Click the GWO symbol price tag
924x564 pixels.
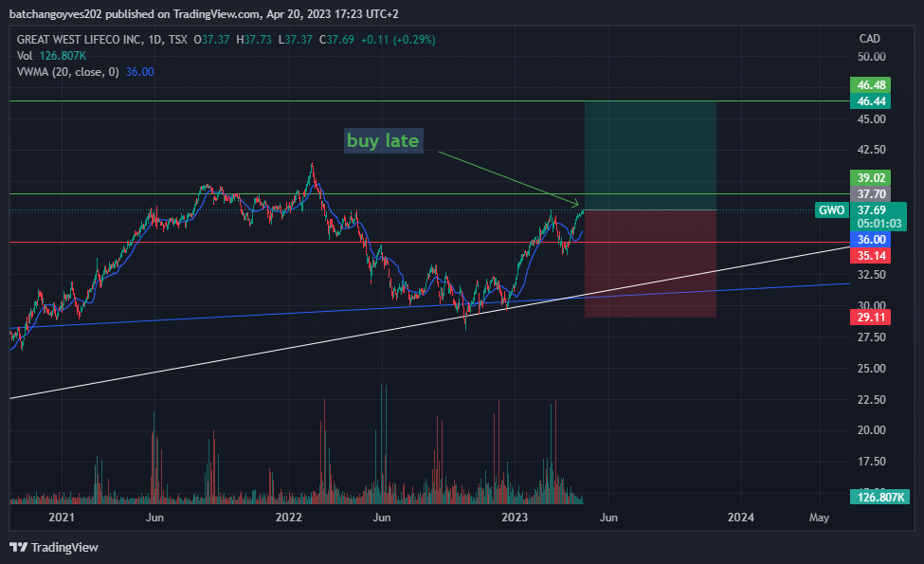pos(831,210)
